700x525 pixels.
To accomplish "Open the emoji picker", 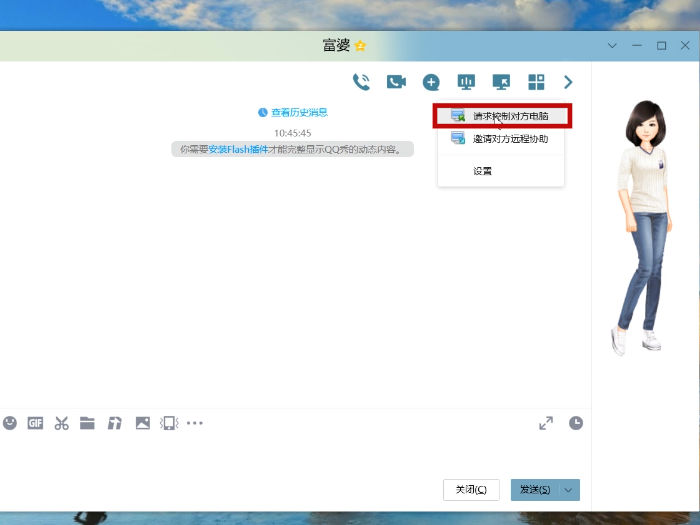I will (x=10, y=423).
